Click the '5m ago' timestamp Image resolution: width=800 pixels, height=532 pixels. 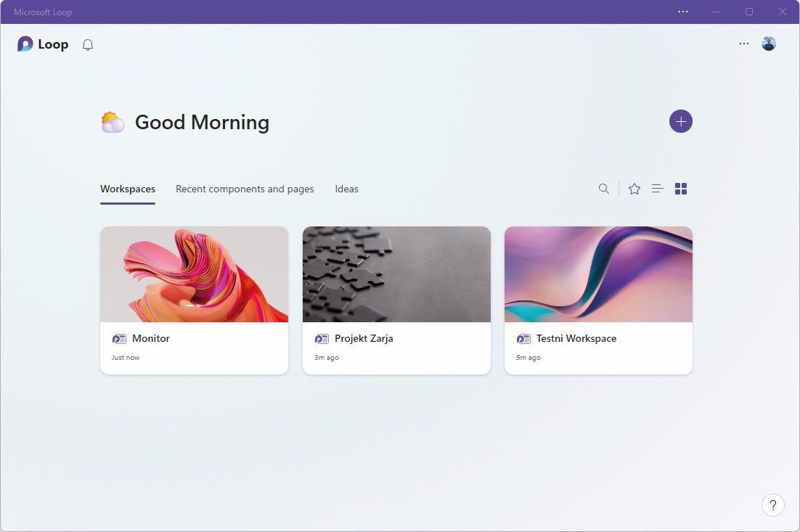[528, 358]
